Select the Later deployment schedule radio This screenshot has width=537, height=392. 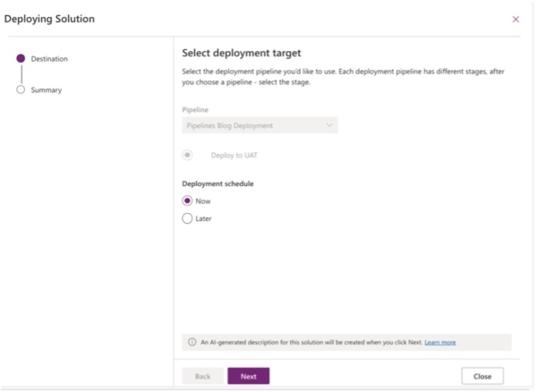(187, 218)
